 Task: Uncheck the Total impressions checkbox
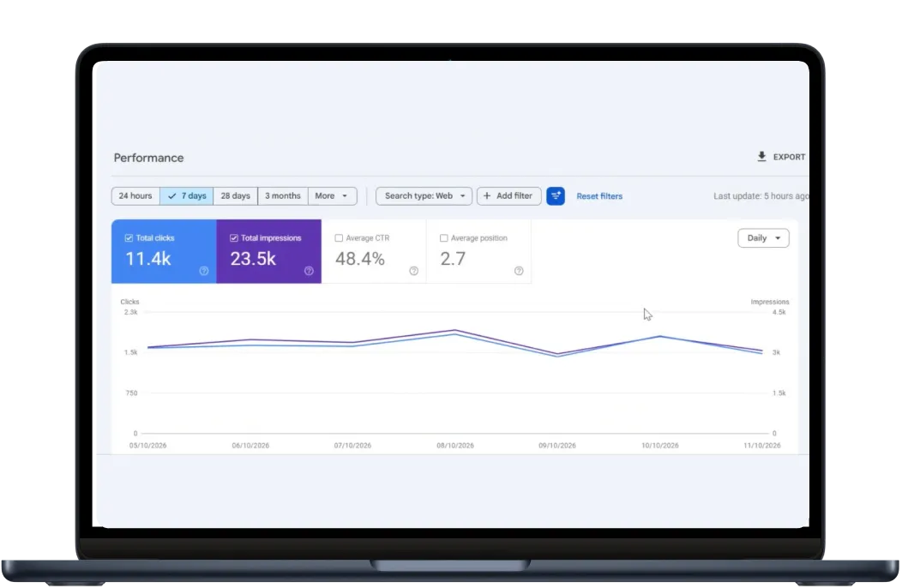pyautogui.click(x=233, y=238)
